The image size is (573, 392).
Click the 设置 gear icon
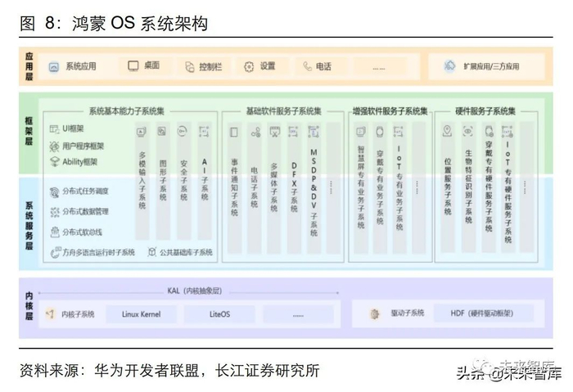[249, 67]
